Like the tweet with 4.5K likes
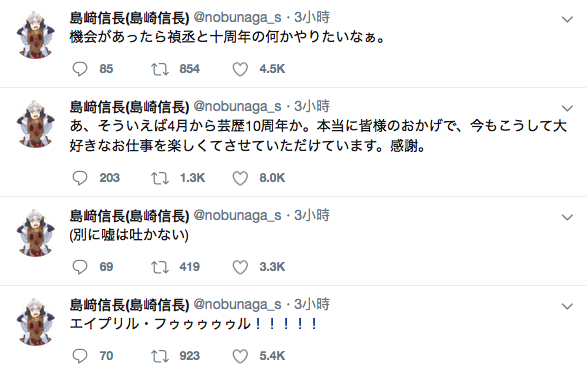The height and width of the screenshot is (373, 586). click(x=240, y=69)
